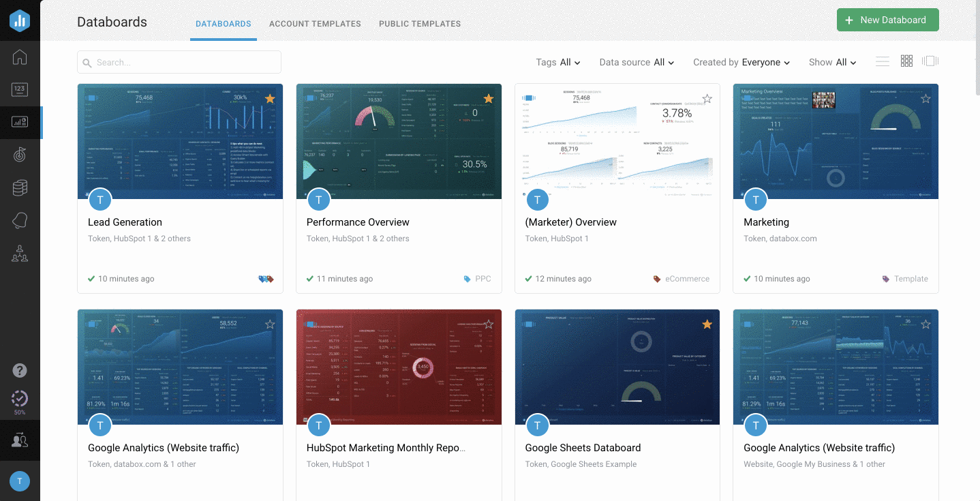
Task: Open the Data Manager database sidebar icon
Action: click(x=20, y=188)
